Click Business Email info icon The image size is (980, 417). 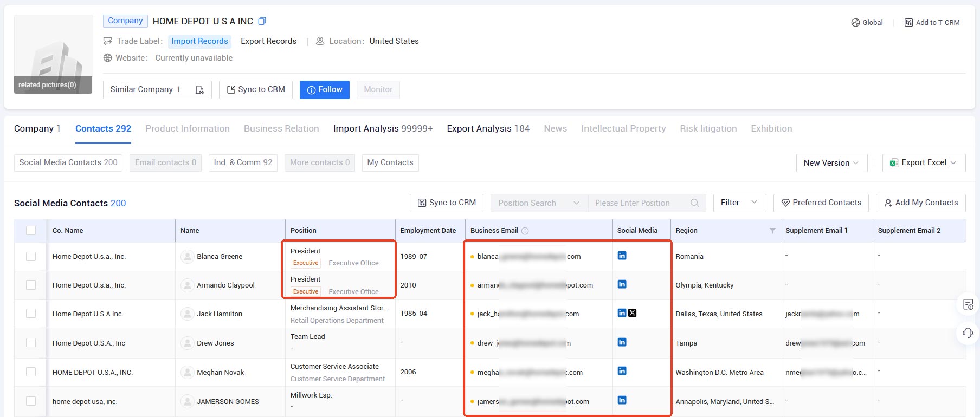525,231
